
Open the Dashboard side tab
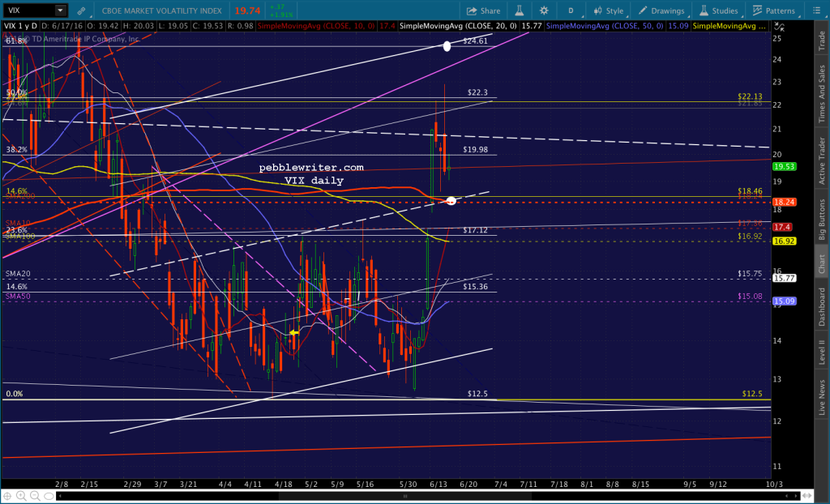[822, 306]
